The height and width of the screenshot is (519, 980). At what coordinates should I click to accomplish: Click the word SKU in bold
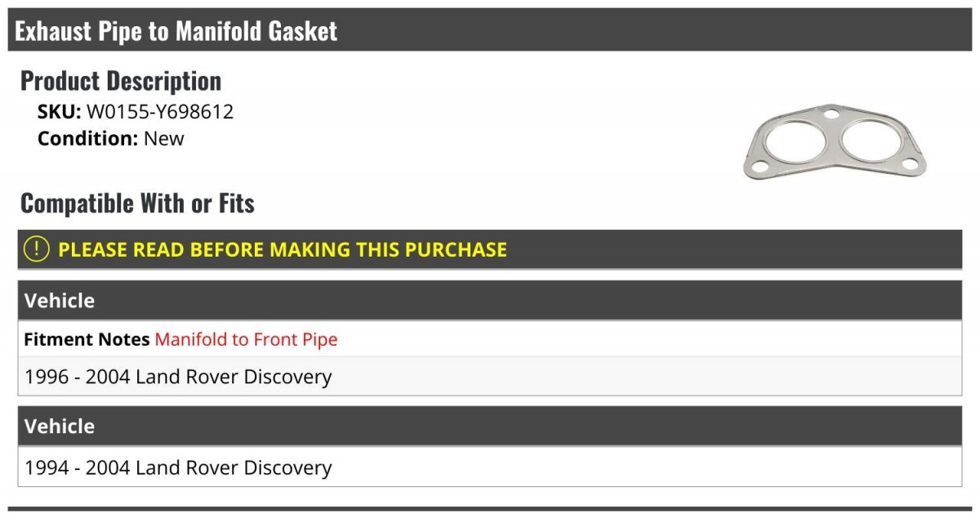pos(60,112)
